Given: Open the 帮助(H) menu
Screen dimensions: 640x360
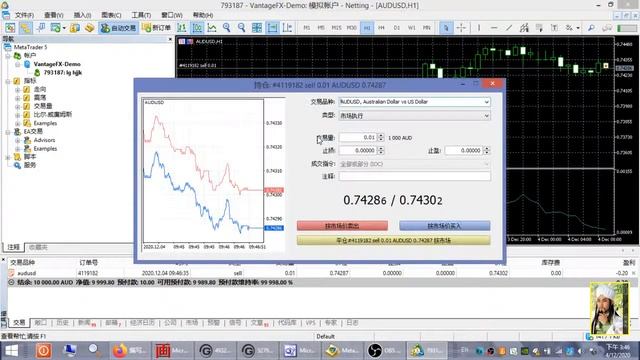Looking at the screenshot, I should [202, 15].
